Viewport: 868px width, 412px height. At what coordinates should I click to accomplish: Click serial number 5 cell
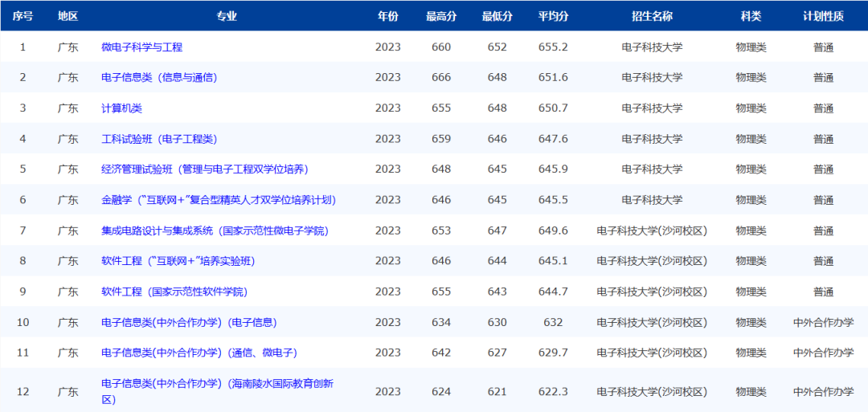[23, 169]
